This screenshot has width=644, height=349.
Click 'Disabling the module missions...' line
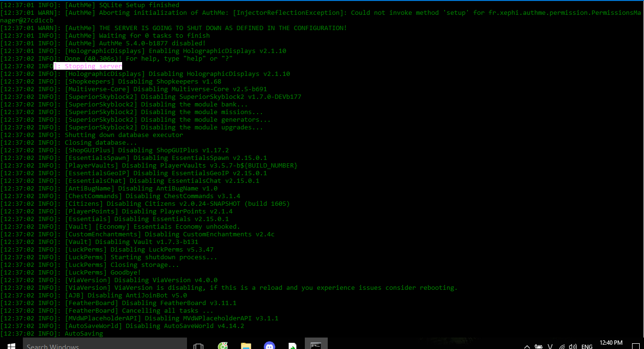[x=131, y=112]
